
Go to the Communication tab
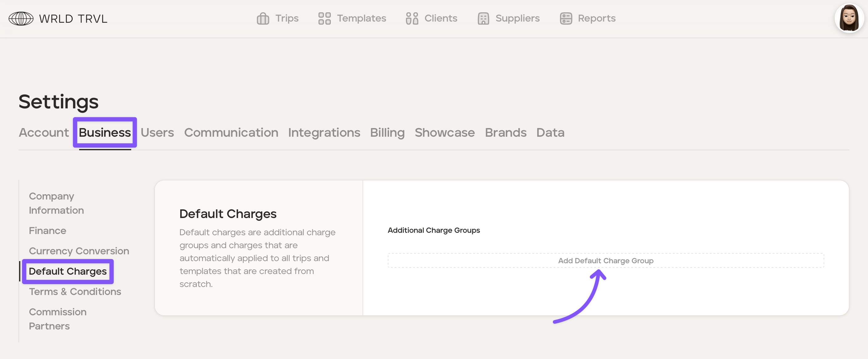coord(231,133)
